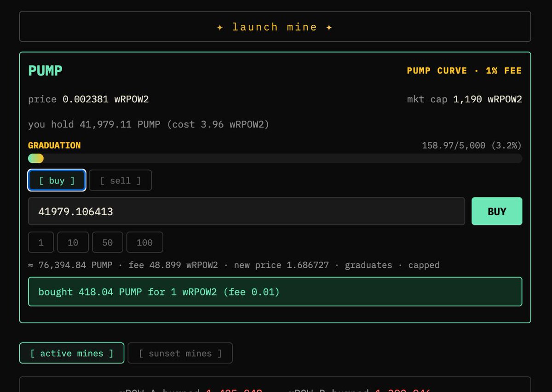Click the graduation progress bar

(x=275, y=158)
